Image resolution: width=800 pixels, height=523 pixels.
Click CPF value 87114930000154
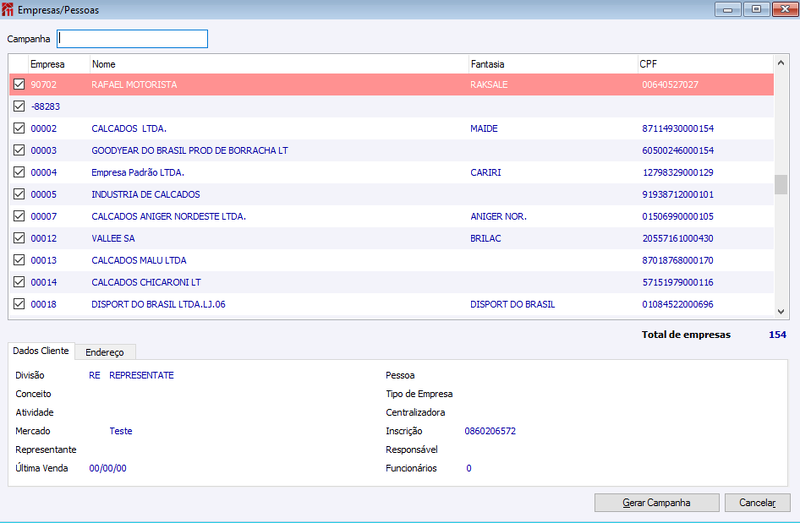point(678,129)
